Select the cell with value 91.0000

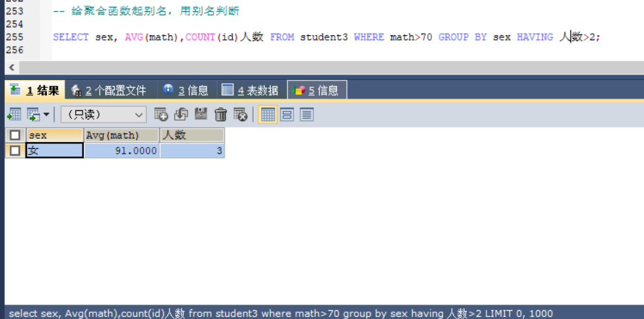(x=122, y=151)
